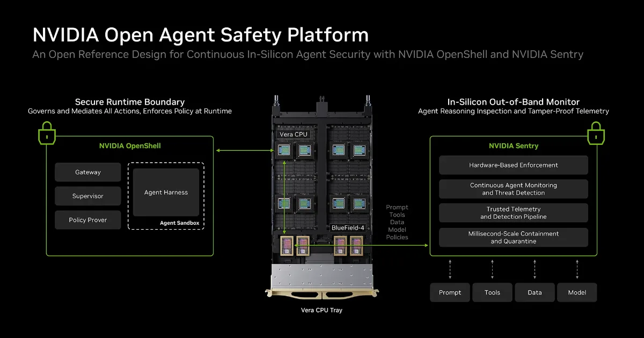Click the BlueField-4 label on tray
The width and height of the screenshot is (644, 338).
(x=348, y=228)
